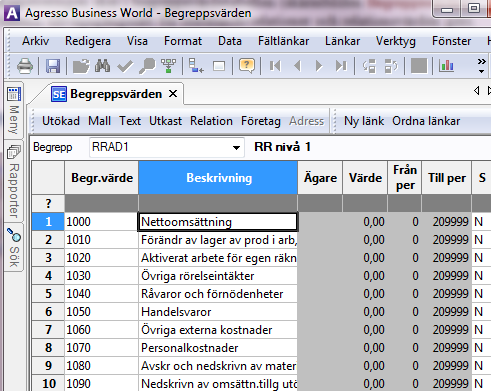Viewport: 491px width, 391px height.
Task: Click the insert row toolbar icon
Action: pyautogui.click(x=196, y=66)
